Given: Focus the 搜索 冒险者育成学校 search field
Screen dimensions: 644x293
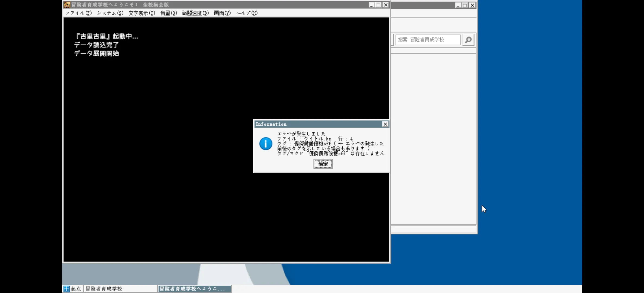Looking at the screenshot, I should (428, 40).
